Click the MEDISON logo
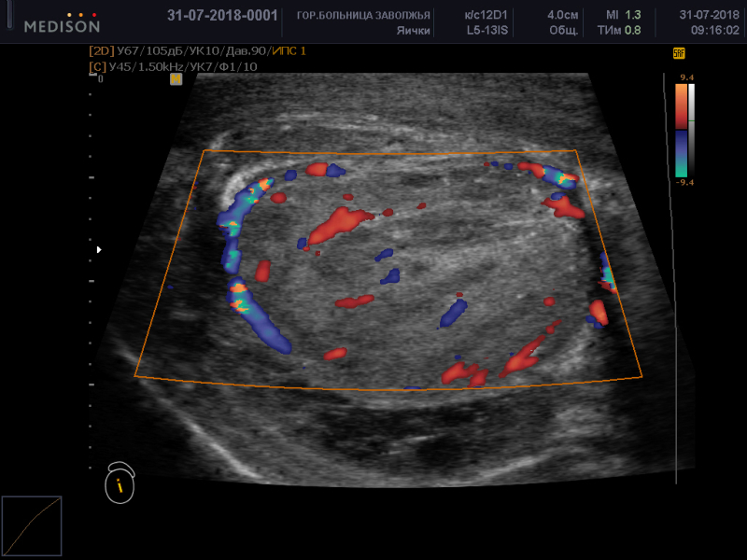Screen dimensions: 747x560 62,22
